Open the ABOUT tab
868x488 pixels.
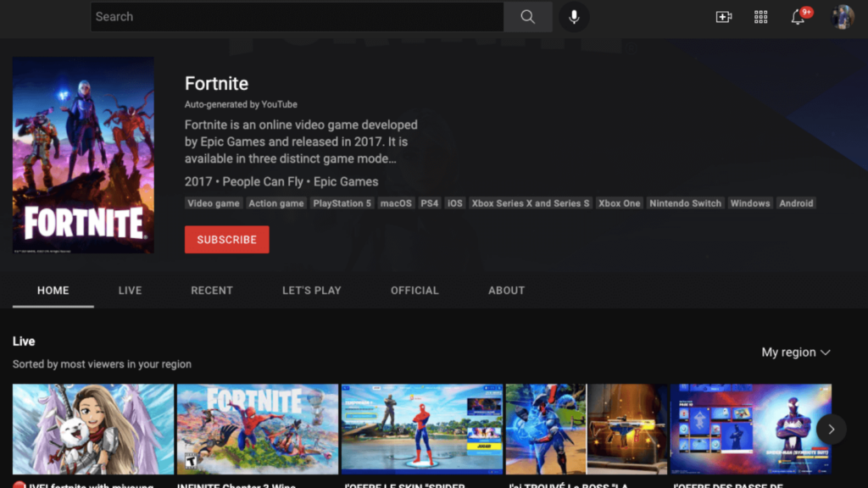click(x=507, y=291)
